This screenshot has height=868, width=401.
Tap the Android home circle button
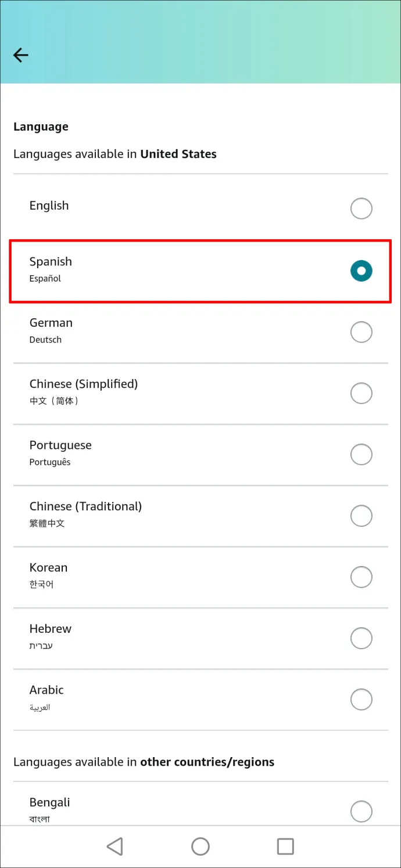click(201, 846)
